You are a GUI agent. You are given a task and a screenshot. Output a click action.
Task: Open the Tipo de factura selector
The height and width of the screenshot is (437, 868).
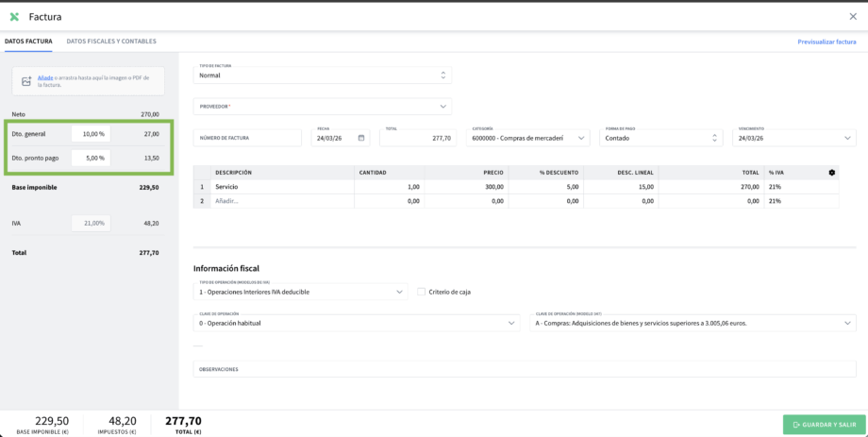coord(322,75)
